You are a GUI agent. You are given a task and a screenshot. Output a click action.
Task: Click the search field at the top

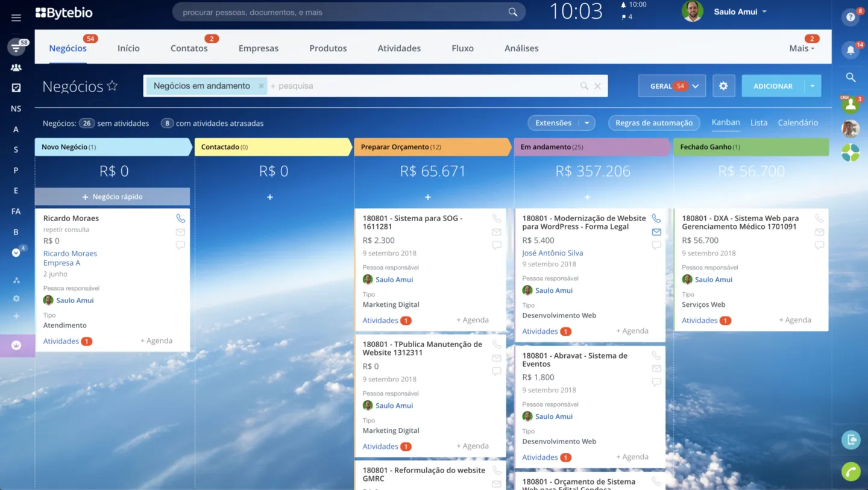coord(349,12)
